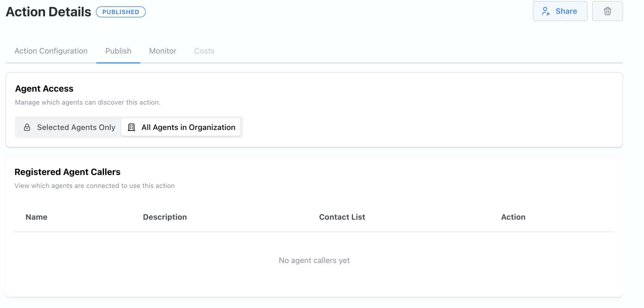Click the lock icon for selected agents

27,127
